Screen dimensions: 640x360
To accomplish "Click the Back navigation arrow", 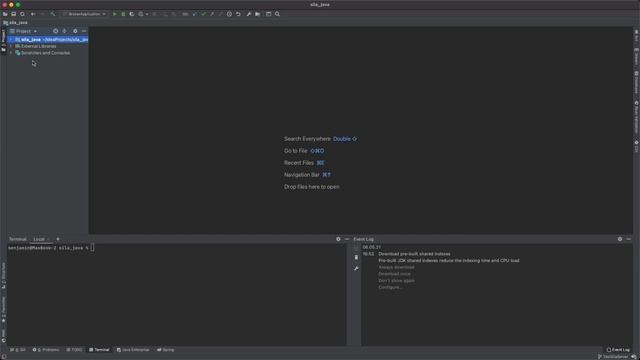I will (33, 14).
